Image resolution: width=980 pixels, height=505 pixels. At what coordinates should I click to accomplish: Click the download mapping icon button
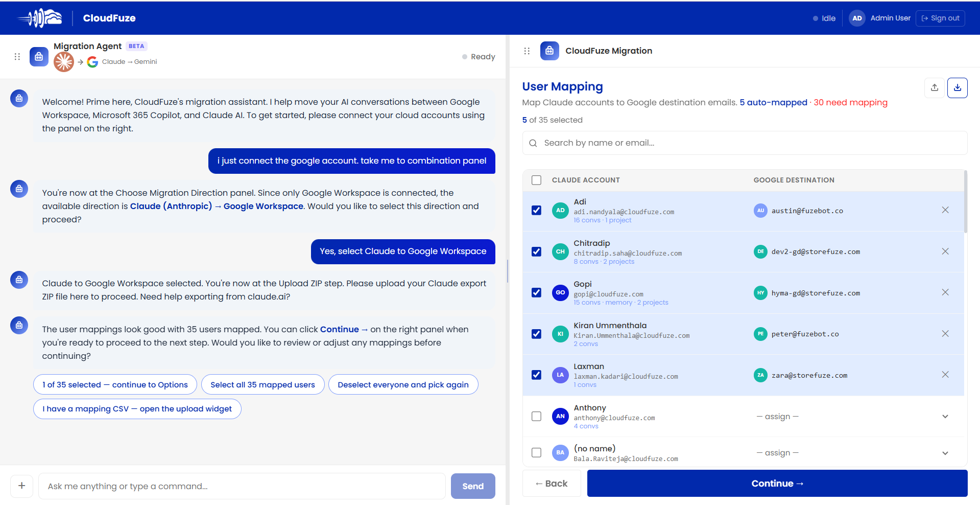pos(957,87)
